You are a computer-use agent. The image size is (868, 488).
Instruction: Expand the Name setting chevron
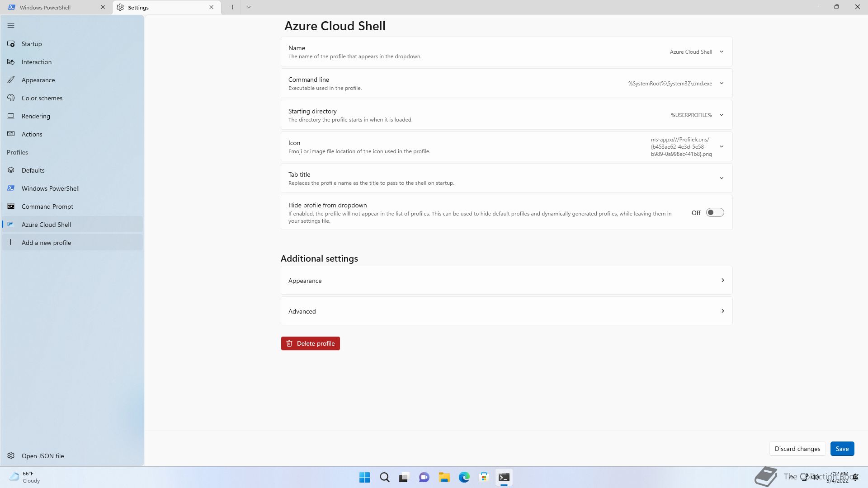point(722,52)
